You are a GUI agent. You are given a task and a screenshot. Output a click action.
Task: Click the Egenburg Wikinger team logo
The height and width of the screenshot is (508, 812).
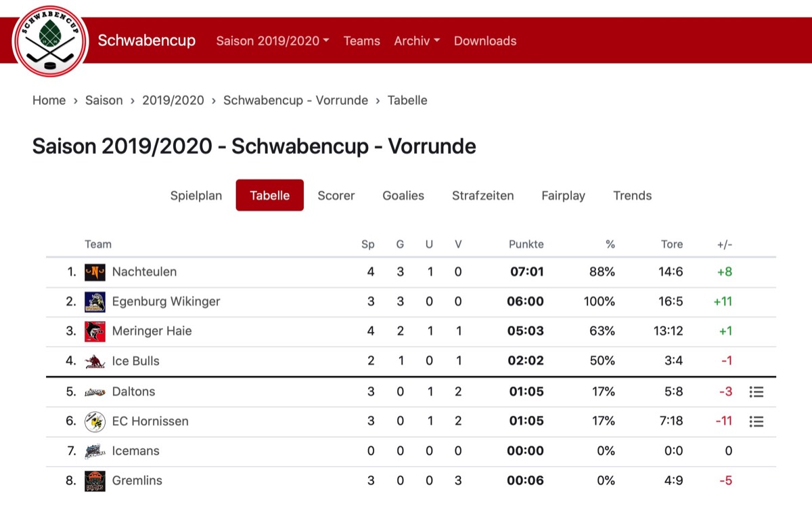(x=95, y=302)
